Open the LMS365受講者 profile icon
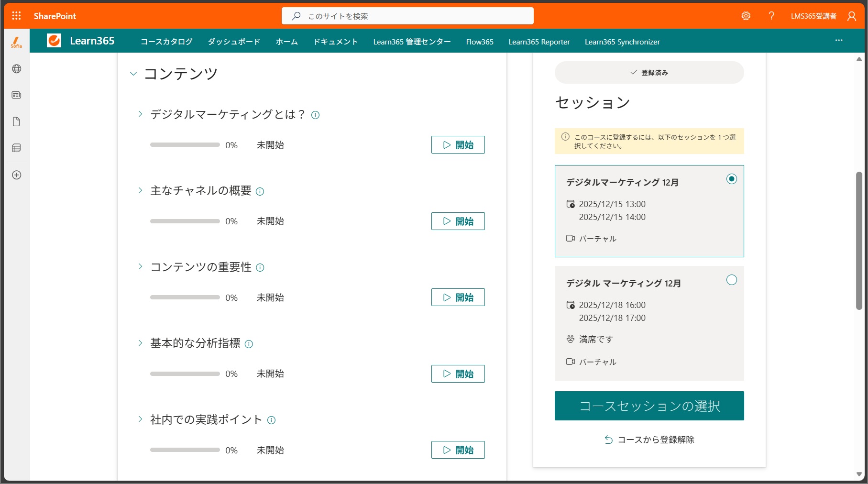 [x=852, y=16]
